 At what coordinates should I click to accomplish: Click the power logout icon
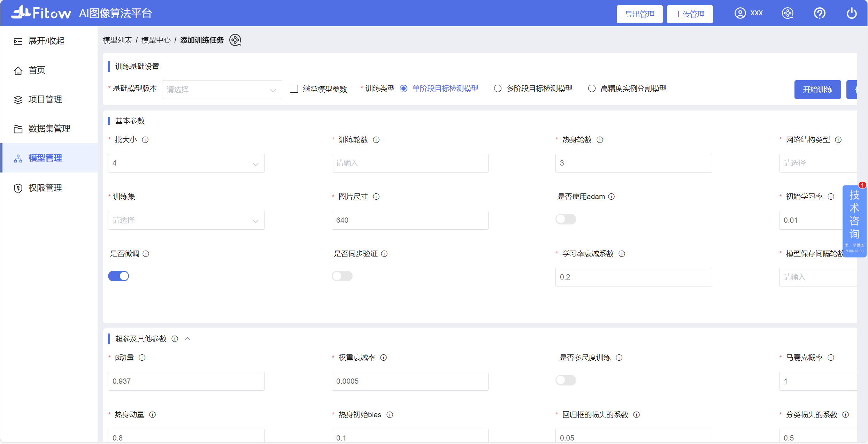tap(852, 13)
